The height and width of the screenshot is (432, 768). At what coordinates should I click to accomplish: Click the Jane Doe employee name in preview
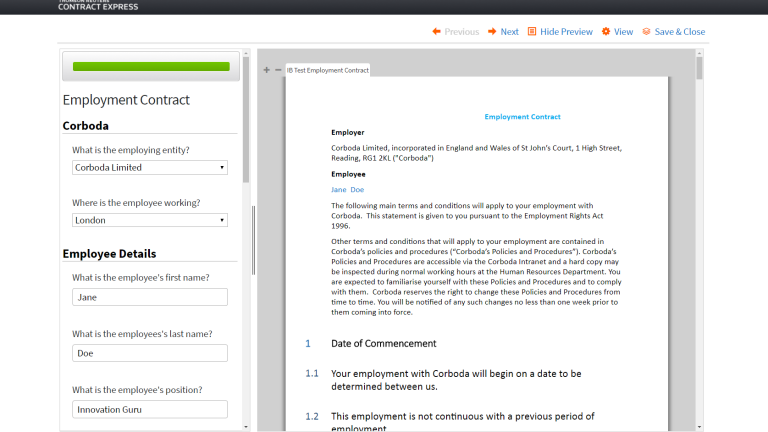point(348,189)
